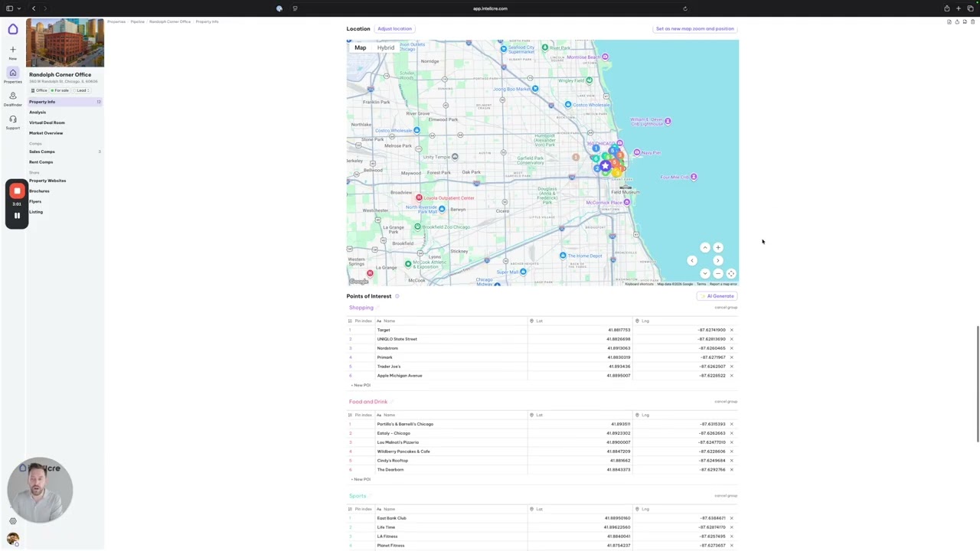Screen dimensions: 980x551
Task: Stop the screen recording
Action: (x=17, y=191)
